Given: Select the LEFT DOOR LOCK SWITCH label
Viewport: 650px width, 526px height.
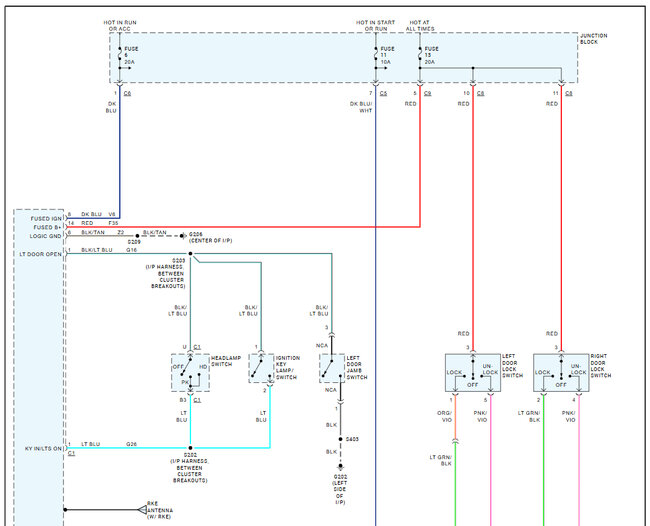Looking at the screenshot, I should pyautogui.click(x=512, y=366).
